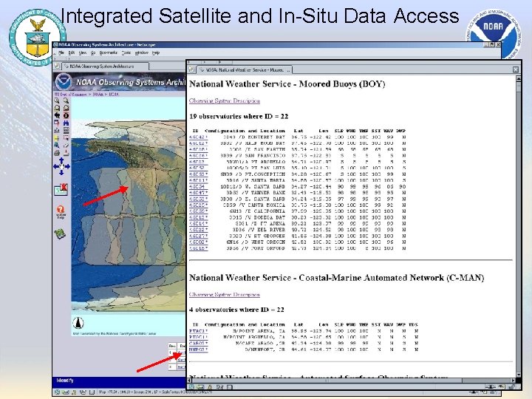Click vertical scrollbar down arrow in front window

(519, 375)
